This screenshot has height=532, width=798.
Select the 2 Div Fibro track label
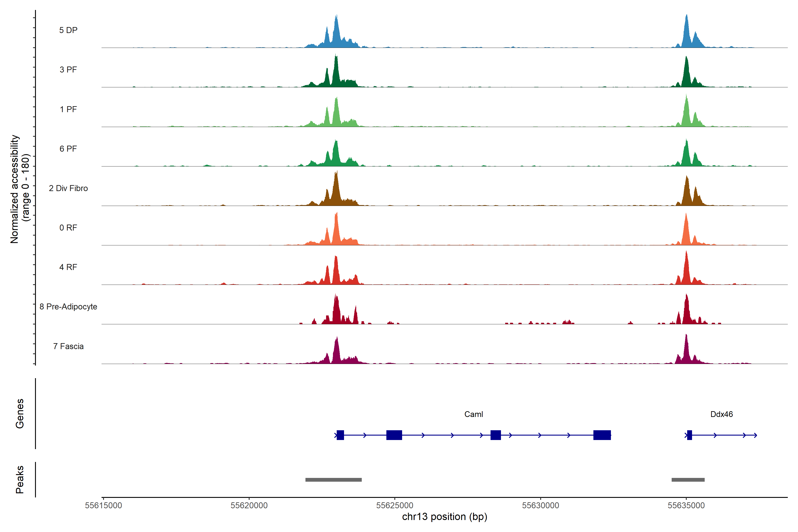click(x=68, y=188)
